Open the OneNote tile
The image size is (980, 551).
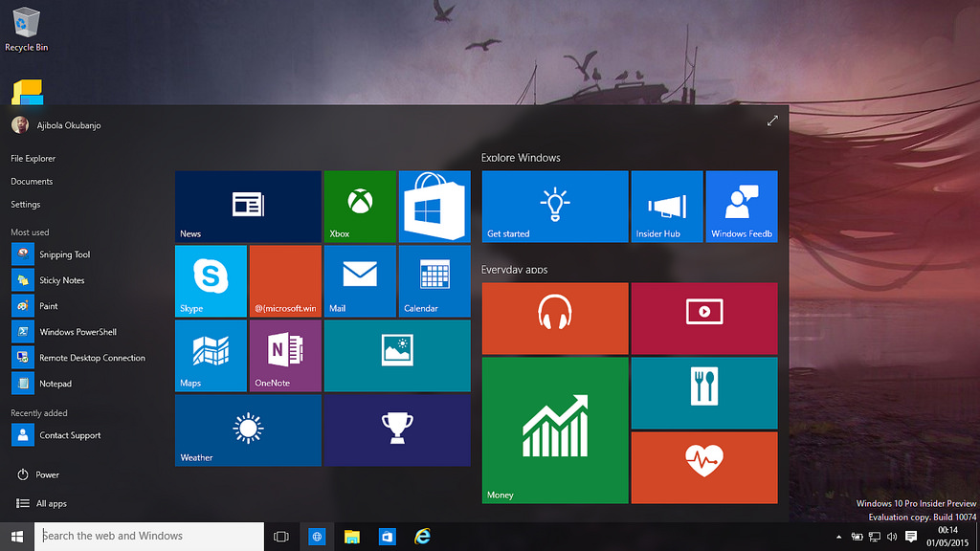point(285,356)
